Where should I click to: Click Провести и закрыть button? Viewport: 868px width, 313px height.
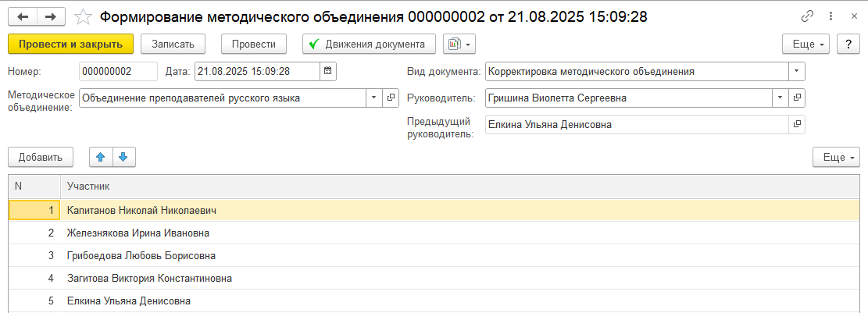(x=70, y=44)
